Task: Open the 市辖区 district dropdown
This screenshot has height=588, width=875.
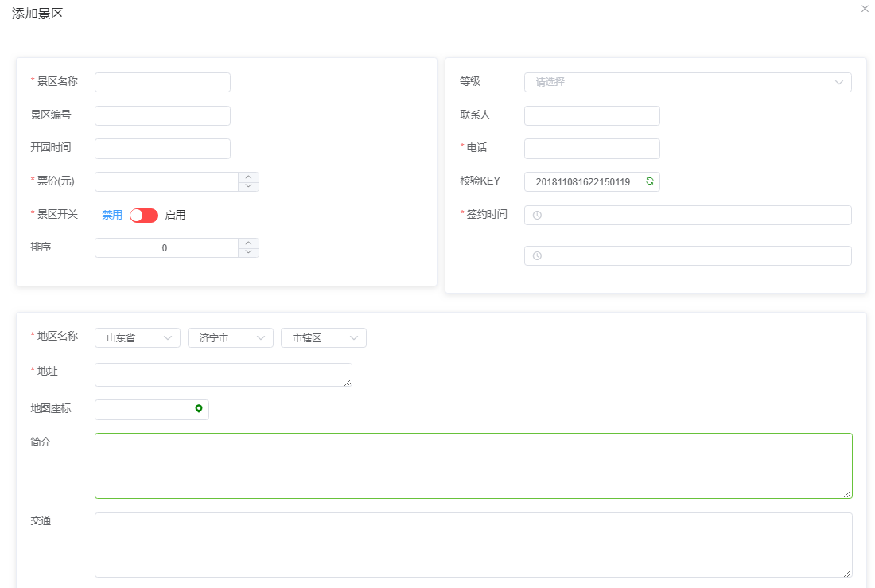Action: pos(324,338)
